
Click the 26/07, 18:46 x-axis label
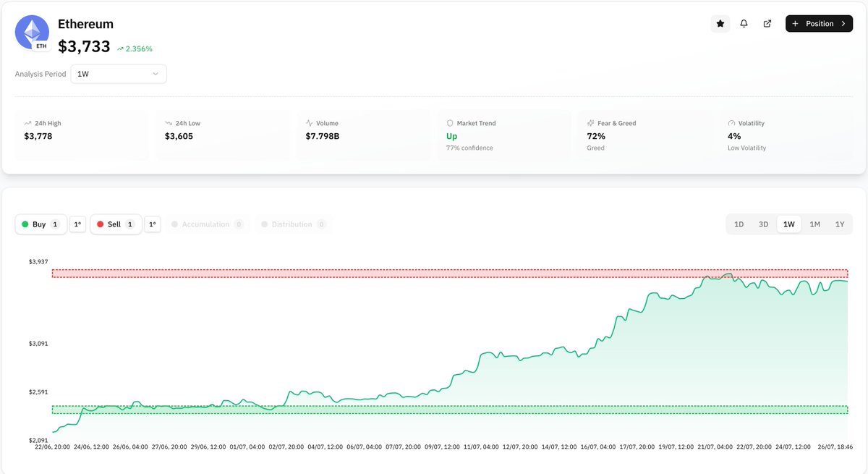[x=835, y=447]
